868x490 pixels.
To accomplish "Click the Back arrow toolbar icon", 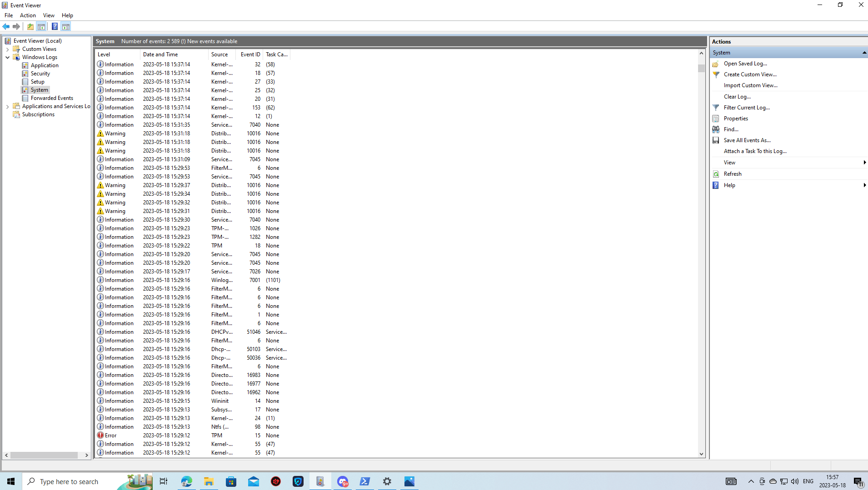I will click(6, 26).
